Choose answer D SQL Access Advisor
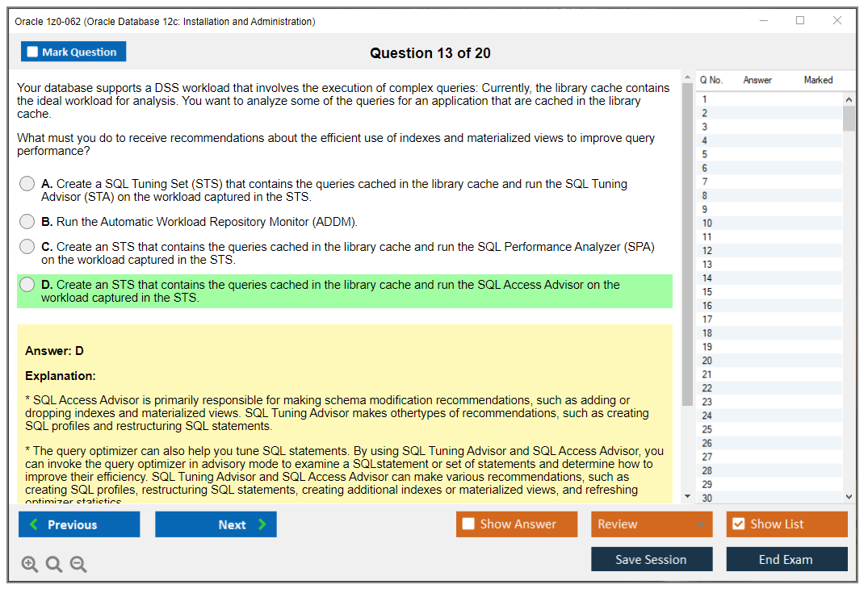 point(27,285)
